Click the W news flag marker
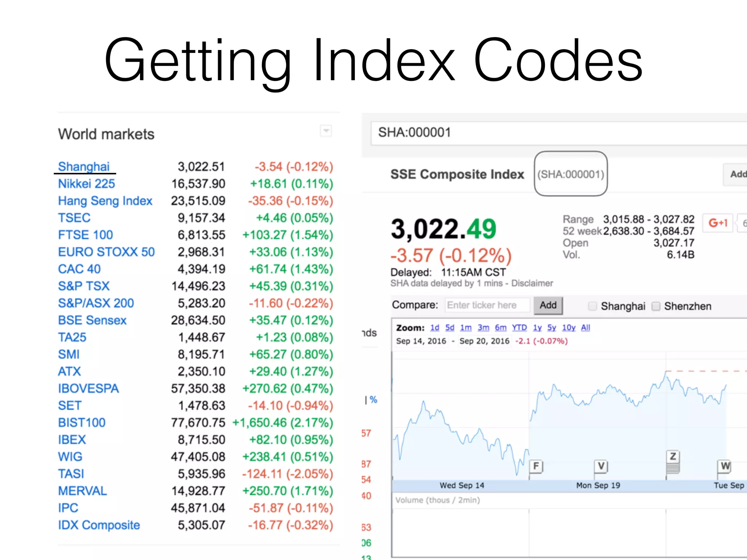The image size is (747, 560). [x=725, y=466]
